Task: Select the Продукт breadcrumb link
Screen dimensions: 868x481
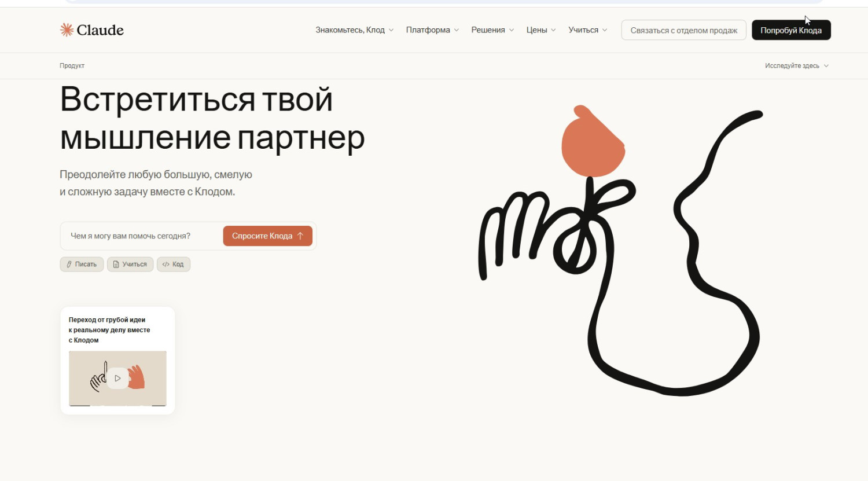Action: tap(72, 66)
